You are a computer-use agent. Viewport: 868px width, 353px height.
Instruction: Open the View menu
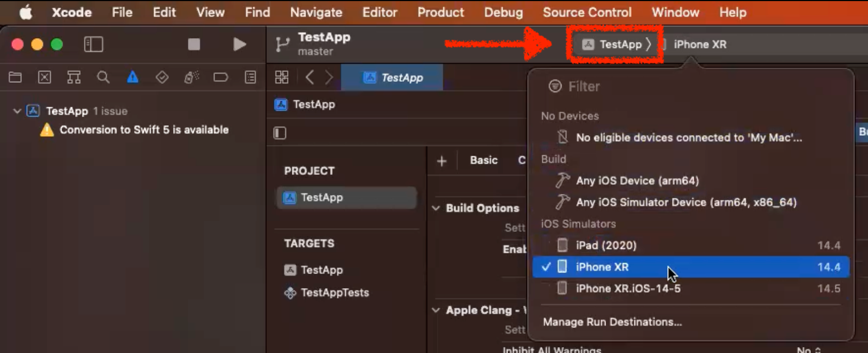point(210,12)
